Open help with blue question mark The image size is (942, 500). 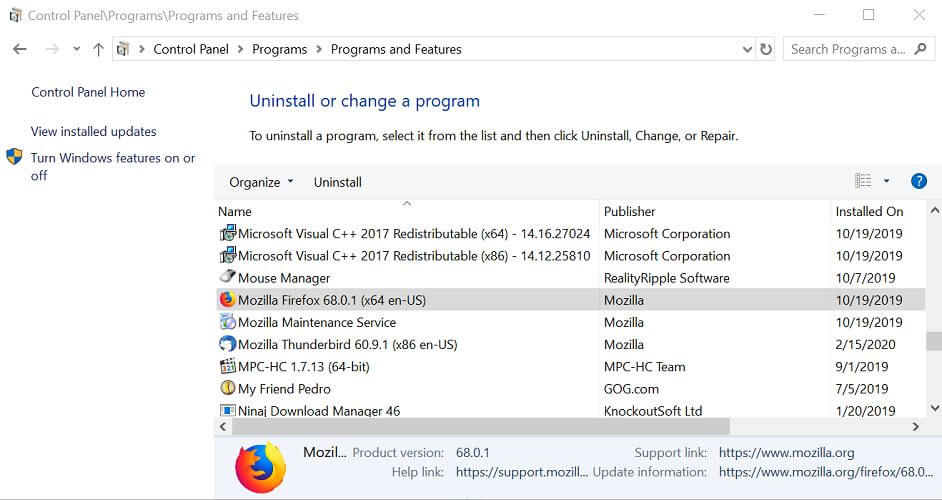click(x=919, y=181)
